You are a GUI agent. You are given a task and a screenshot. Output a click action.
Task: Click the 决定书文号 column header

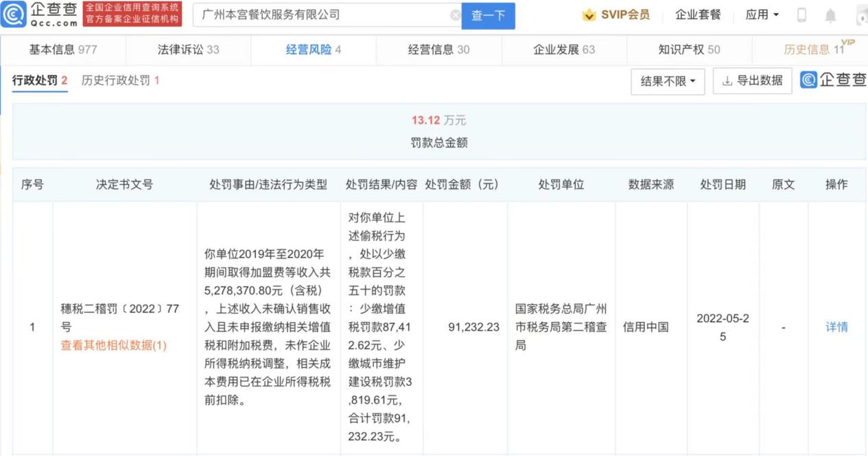pyautogui.click(x=124, y=184)
